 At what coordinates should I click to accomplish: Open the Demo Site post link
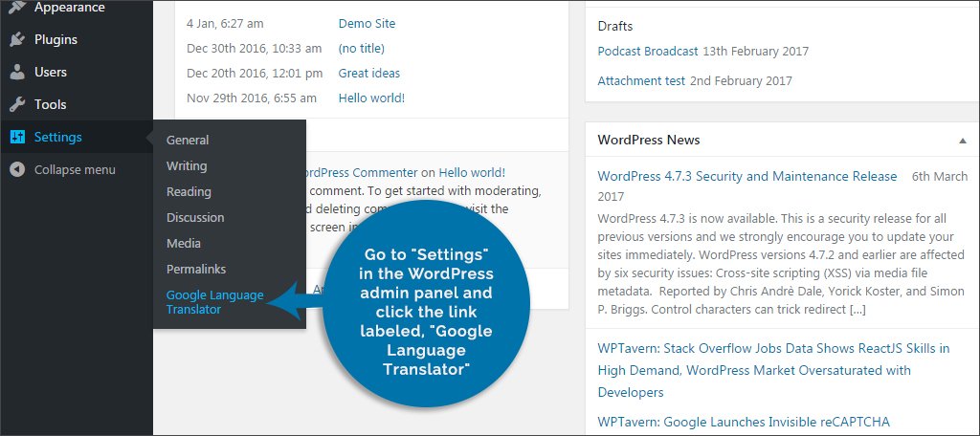pos(367,24)
